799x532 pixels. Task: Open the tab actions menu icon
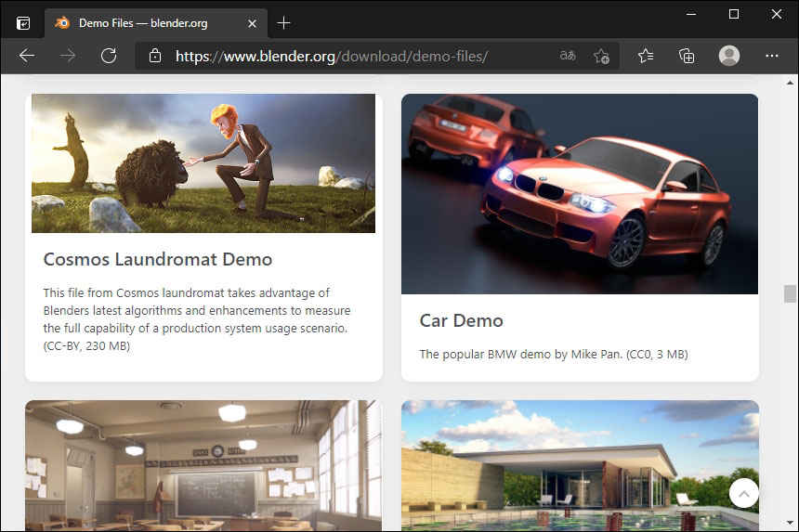coord(23,23)
